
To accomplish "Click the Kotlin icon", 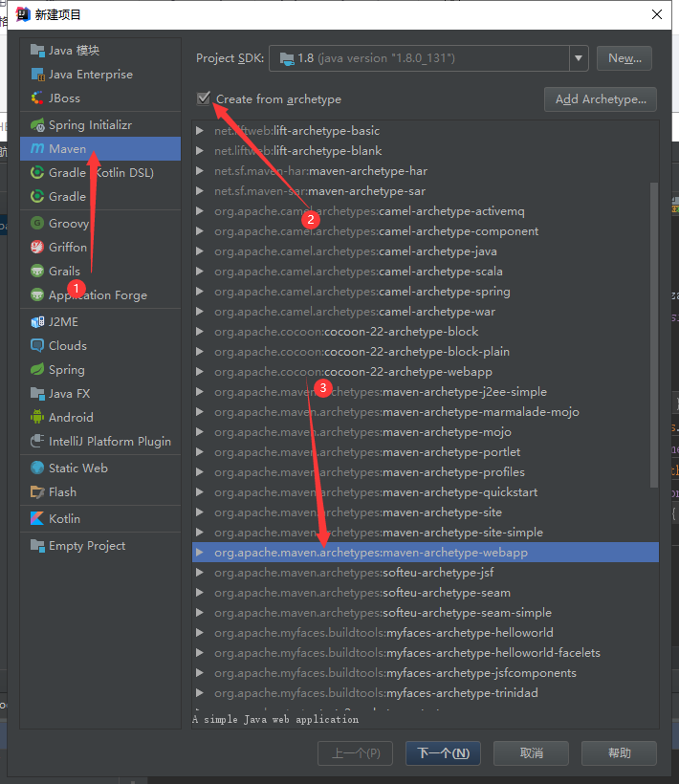I will pyautogui.click(x=37, y=518).
